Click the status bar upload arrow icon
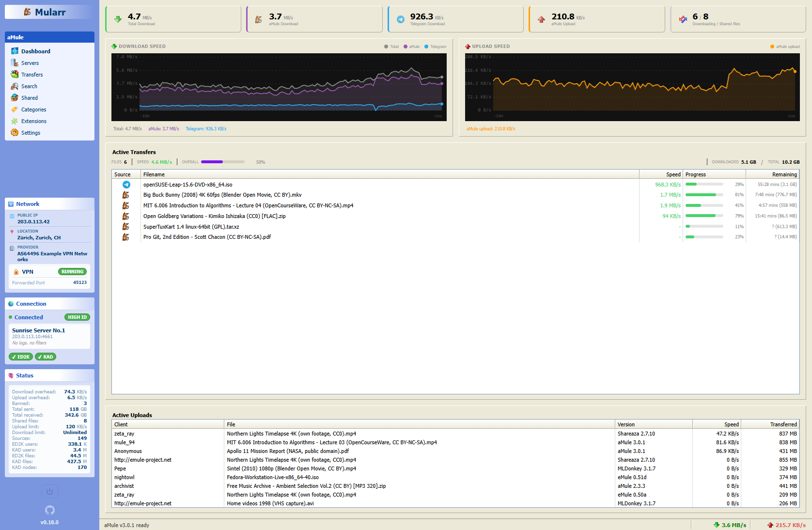This screenshot has width=812, height=530. (x=770, y=525)
